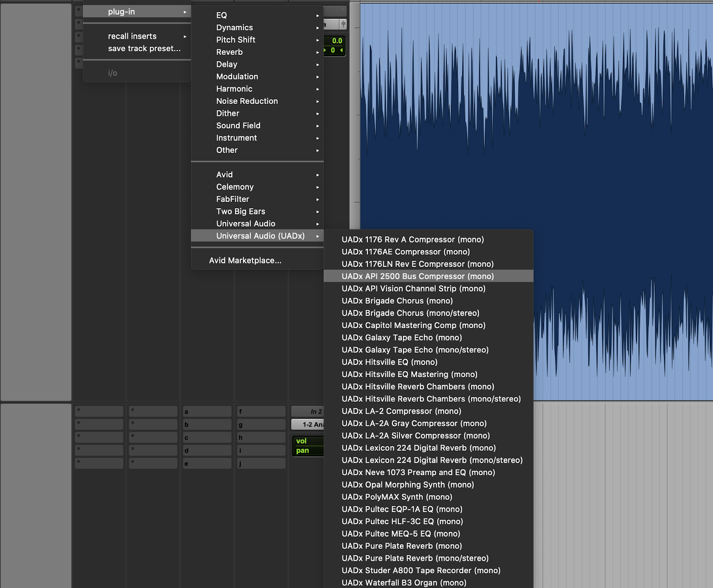Insert UADx 1176 Rev A Compressor (mono)
713x588 pixels.
coord(428,239)
